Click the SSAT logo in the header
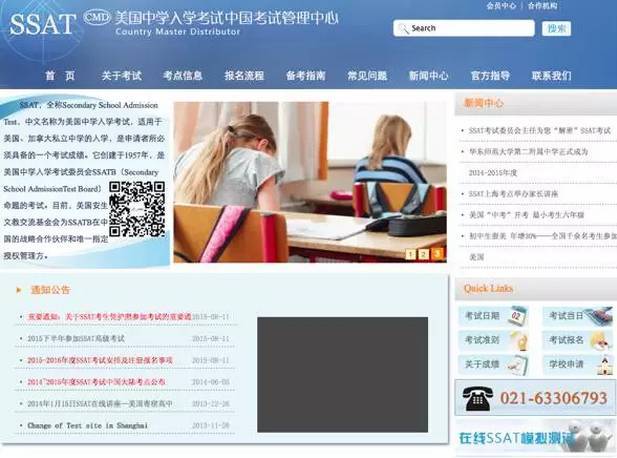 42,24
